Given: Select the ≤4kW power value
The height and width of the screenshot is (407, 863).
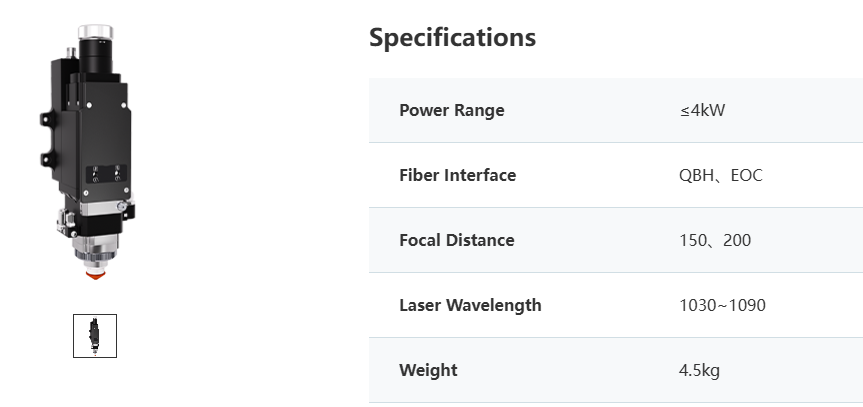Looking at the screenshot, I should (702, 110).
